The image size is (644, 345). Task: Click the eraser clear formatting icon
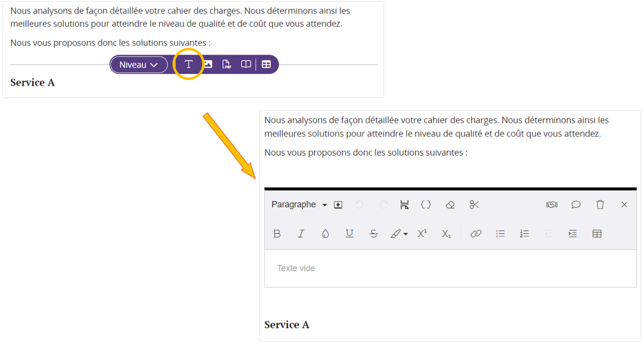[450, 205]
